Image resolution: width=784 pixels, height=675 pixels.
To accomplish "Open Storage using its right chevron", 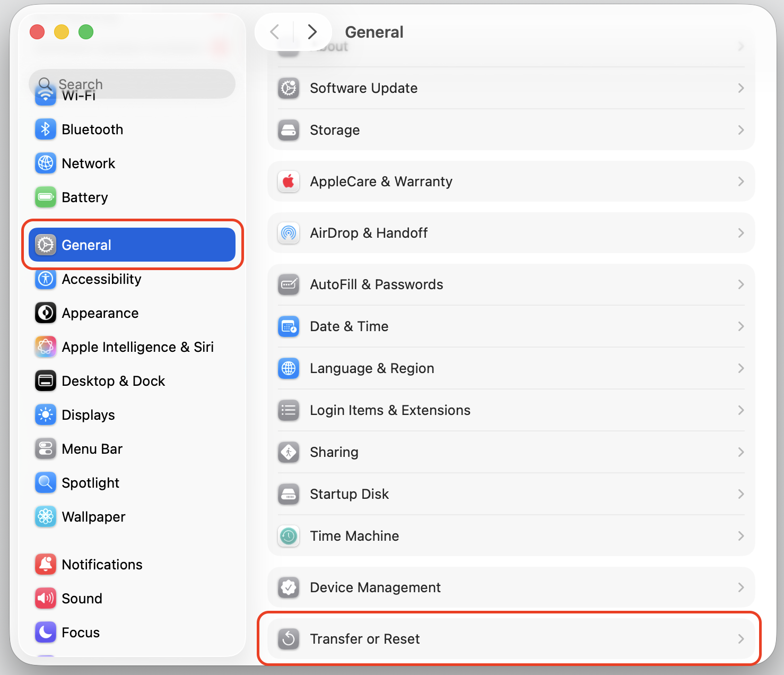I will tap(741, 130).
